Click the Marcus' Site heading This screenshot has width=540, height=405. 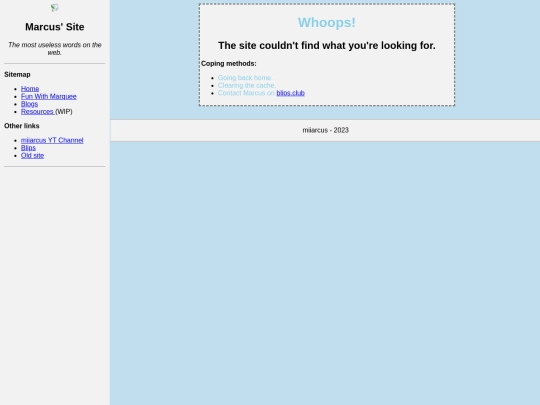[55, 27]
